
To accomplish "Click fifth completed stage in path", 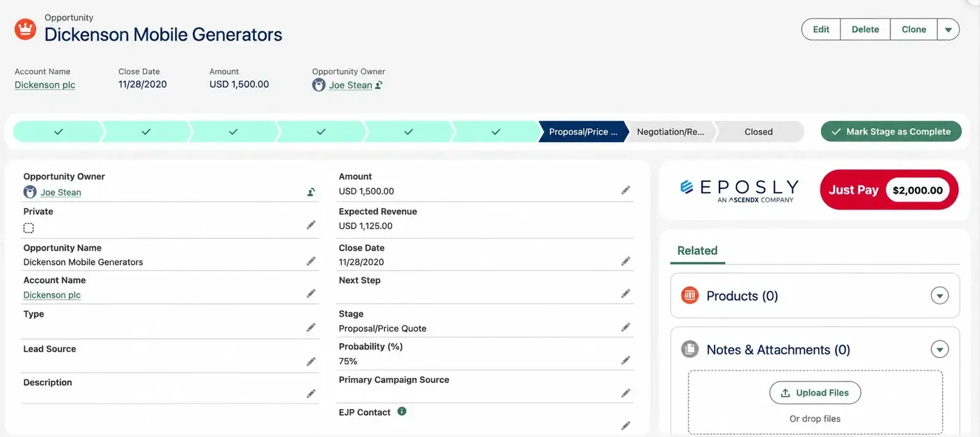I will (408, 132).
